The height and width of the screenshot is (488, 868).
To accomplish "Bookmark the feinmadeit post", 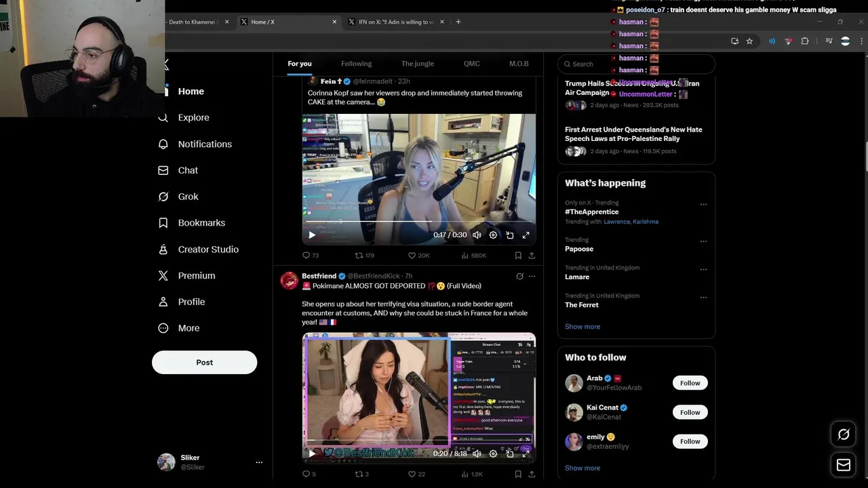I will click(518, 256).
